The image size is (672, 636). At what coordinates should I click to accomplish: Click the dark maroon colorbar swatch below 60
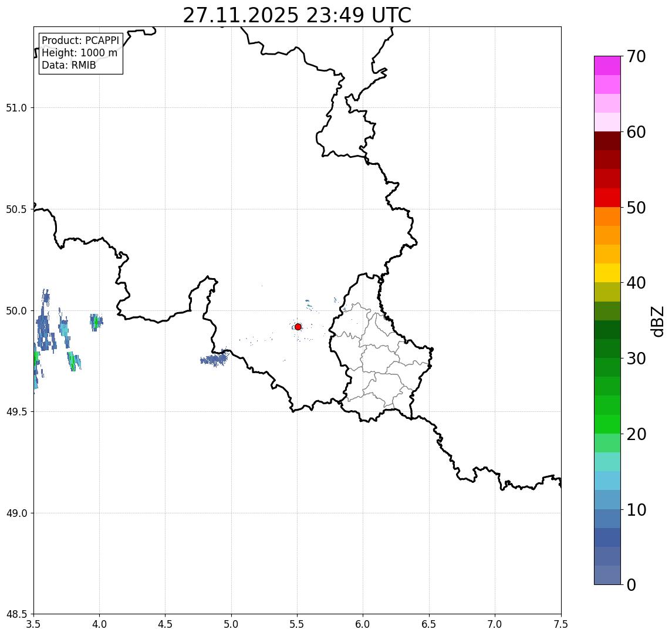607,141
